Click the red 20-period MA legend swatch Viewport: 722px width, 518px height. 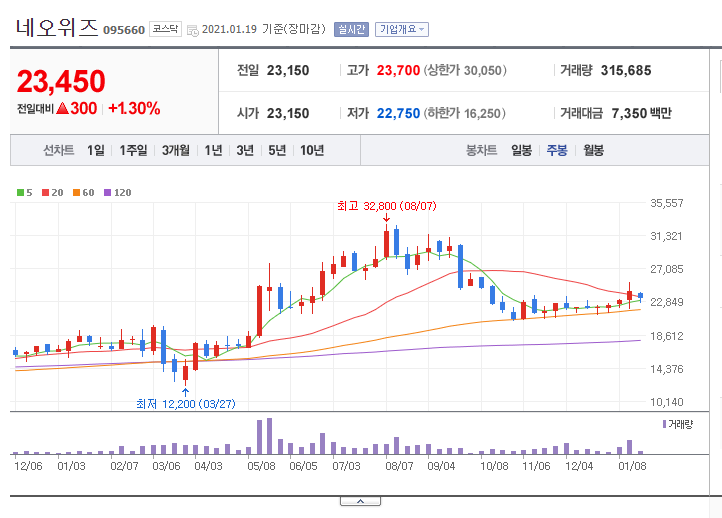pos(45,192)
